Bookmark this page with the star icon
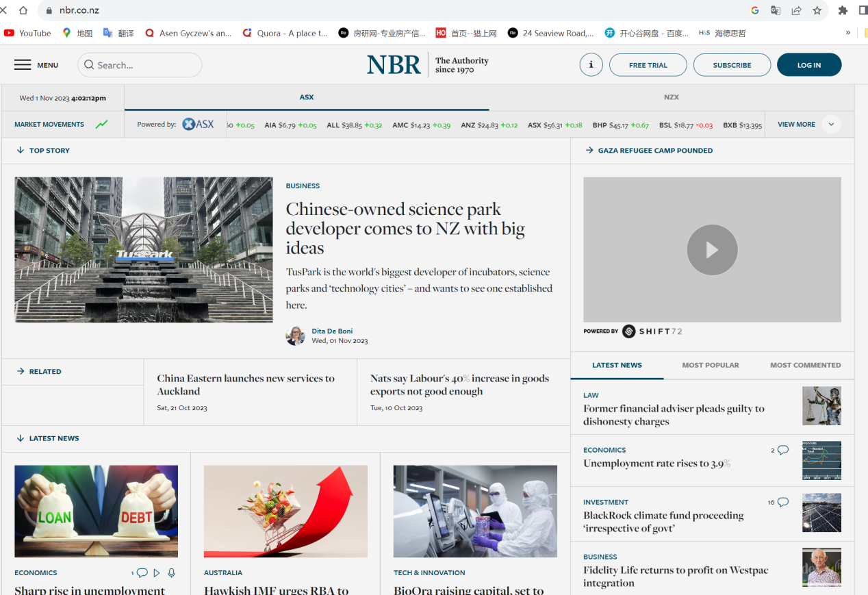 (x=817, y=10)
